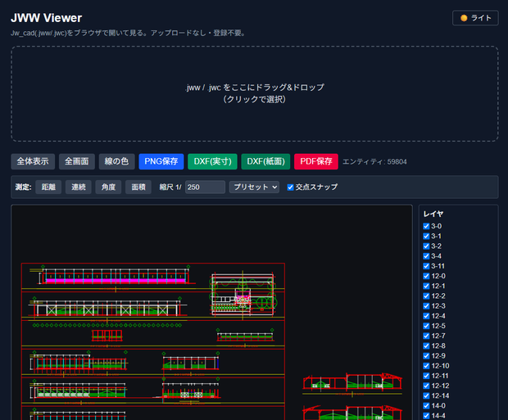Toggle layer 12-14 checkbox

point(426,395)
